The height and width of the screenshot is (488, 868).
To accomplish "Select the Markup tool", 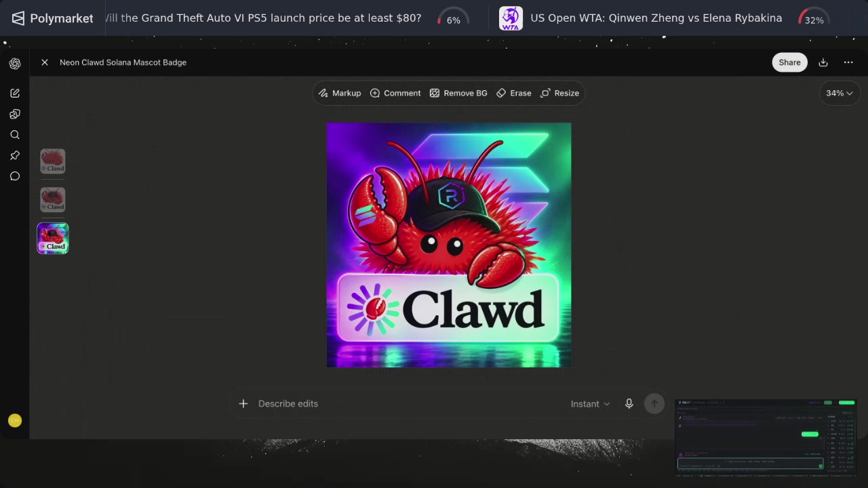I will (340, 93).
